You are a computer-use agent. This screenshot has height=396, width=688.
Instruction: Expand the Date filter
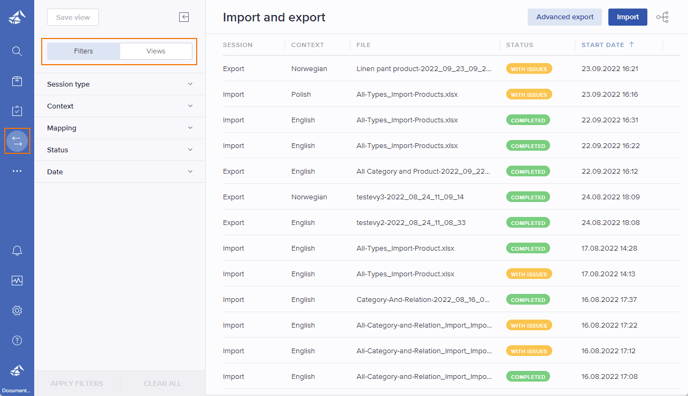coord(119,172)
